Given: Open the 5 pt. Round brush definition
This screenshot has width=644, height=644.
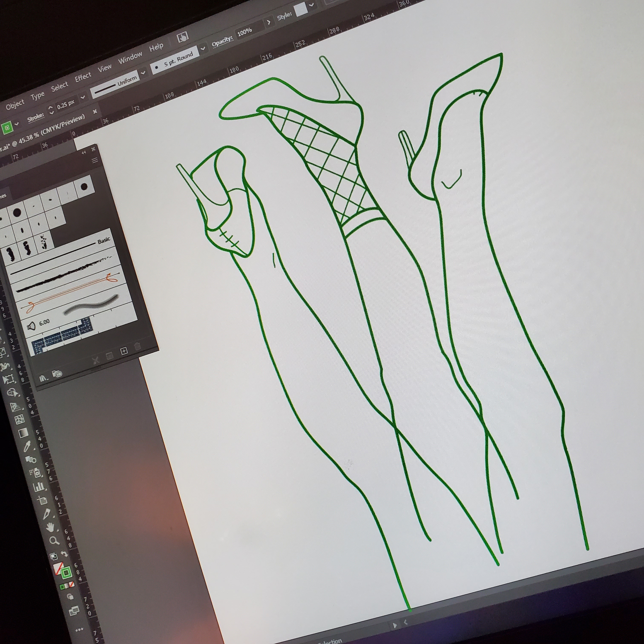Looking at the screenshot, I should point(175,60).
